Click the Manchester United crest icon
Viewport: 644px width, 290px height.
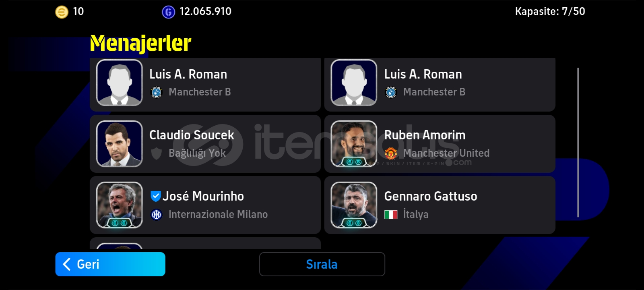pyautogui.click(x=391, y=153)
